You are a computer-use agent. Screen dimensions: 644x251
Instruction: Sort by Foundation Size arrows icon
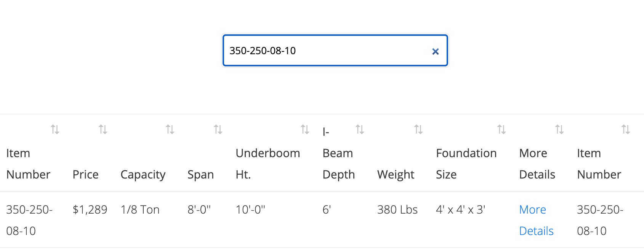point(501,130)
